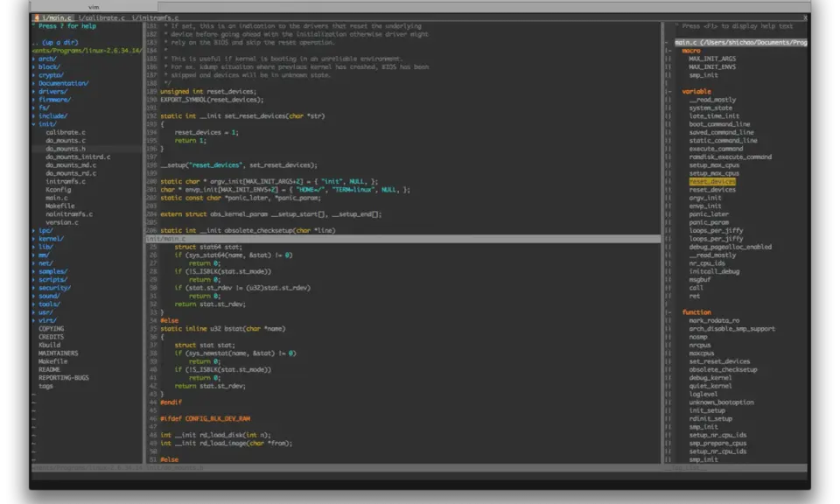Expand the Documentation/ directory
Image resolution: width=840 pixels, height=504 pixels.
click(63, 83)
